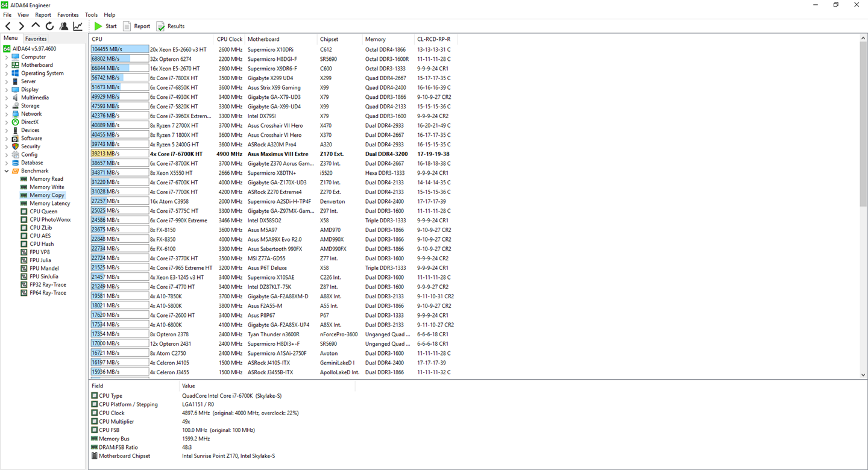868x470 pixels.
Task: Expand the Display tree node arrow
Action: click(7, 89)
